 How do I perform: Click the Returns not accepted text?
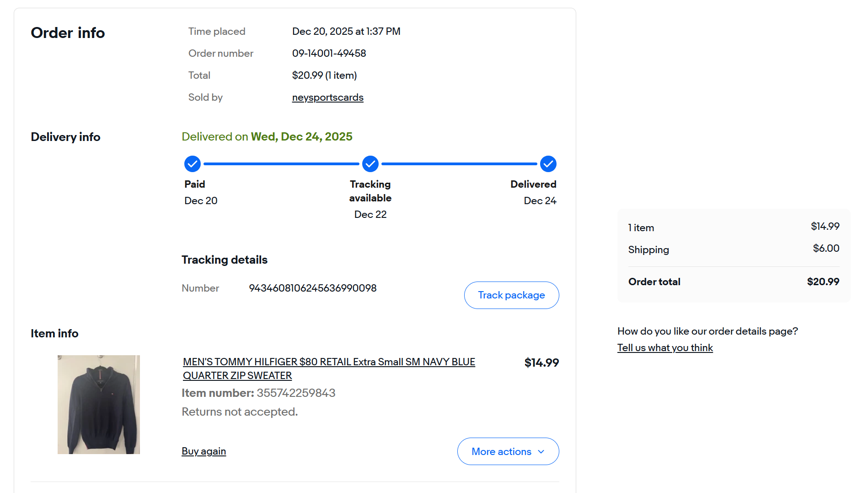tap(240, 412)
